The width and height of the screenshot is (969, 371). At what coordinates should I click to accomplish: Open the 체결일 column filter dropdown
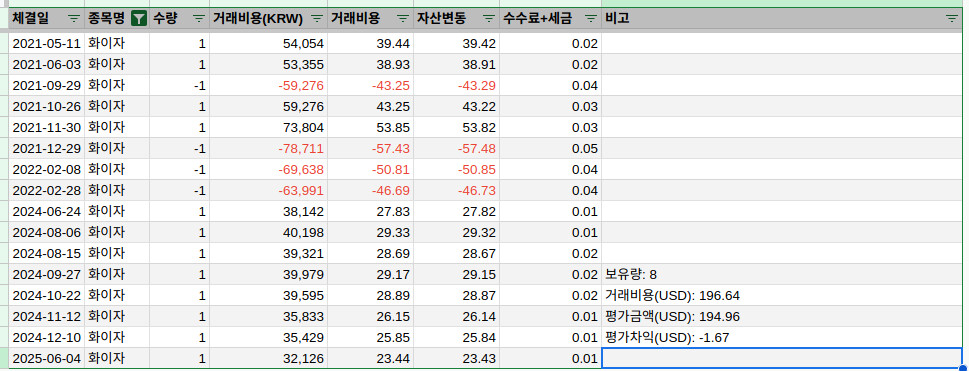click(74, 19)
